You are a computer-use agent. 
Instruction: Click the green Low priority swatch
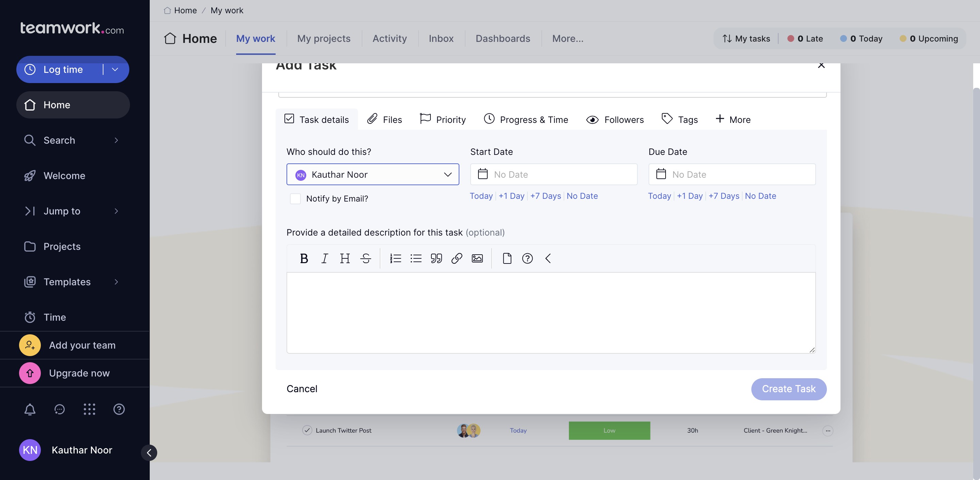[609, 431]
